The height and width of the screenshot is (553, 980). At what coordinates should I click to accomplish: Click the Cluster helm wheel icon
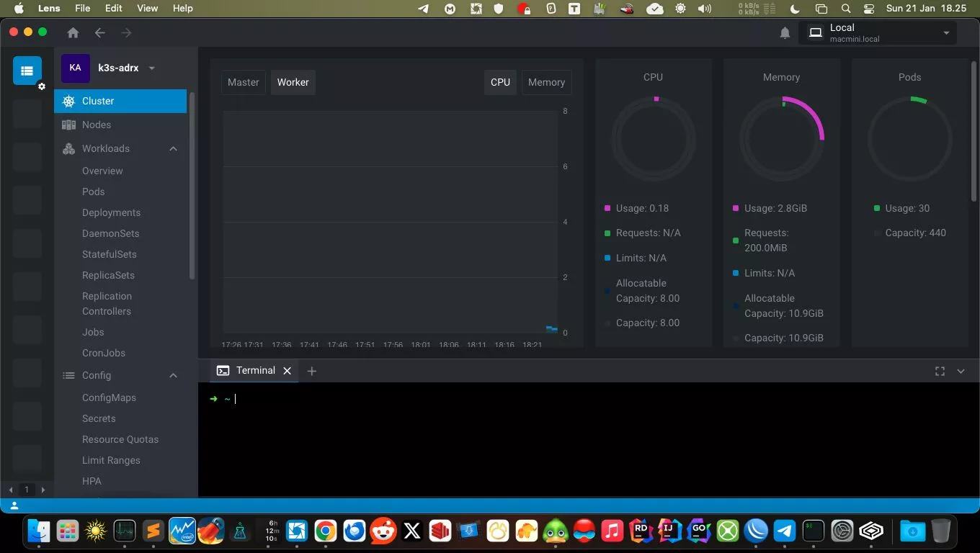coord(68,102)
